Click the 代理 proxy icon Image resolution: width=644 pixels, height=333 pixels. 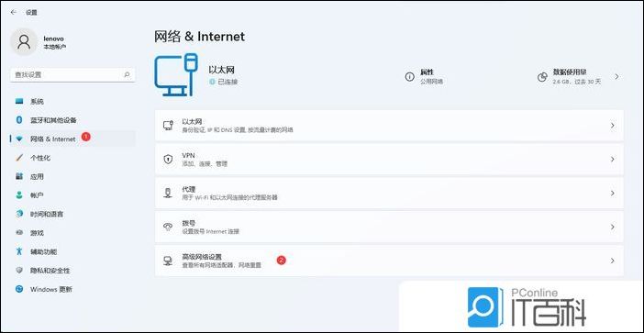168,193
